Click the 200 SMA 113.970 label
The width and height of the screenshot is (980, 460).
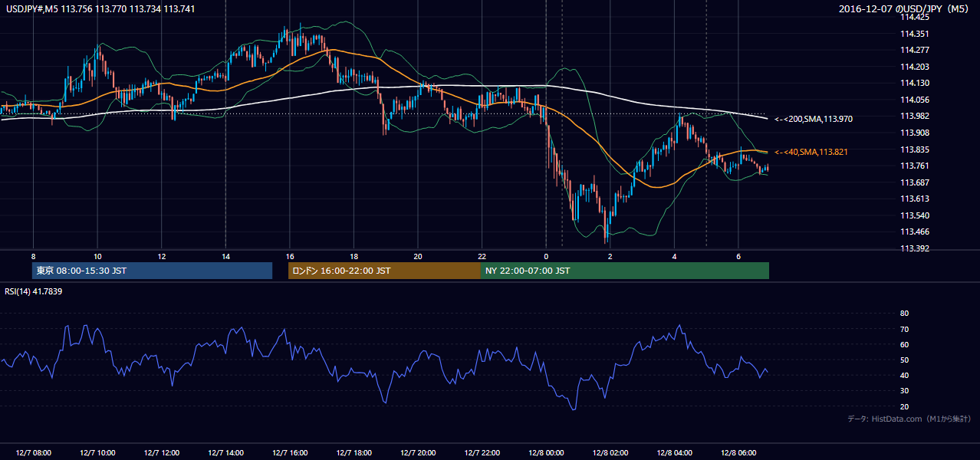tap(813, 120)
